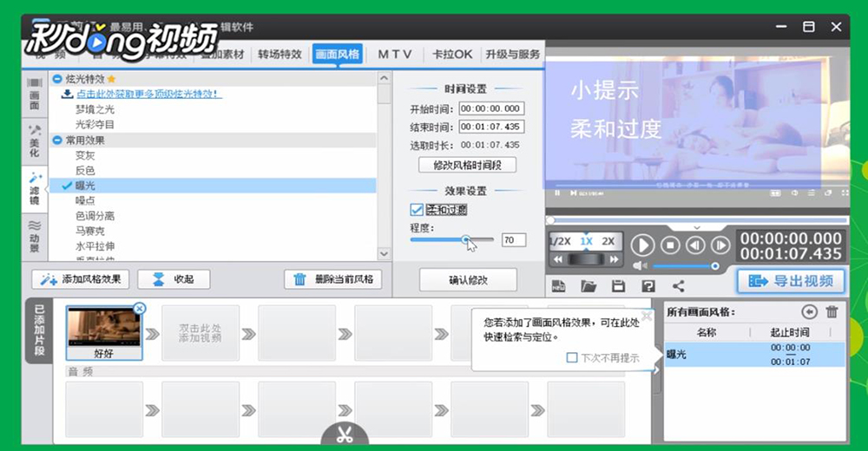Select the 马赛克 effect
The height and width of the screenshot is (451, 868).
(89, 231)
